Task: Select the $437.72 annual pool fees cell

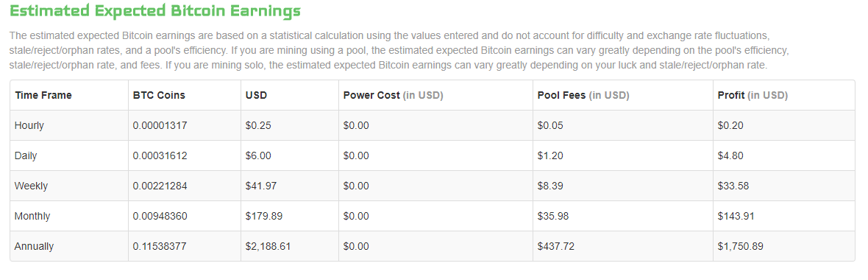Action: click(x=556, y=246)
